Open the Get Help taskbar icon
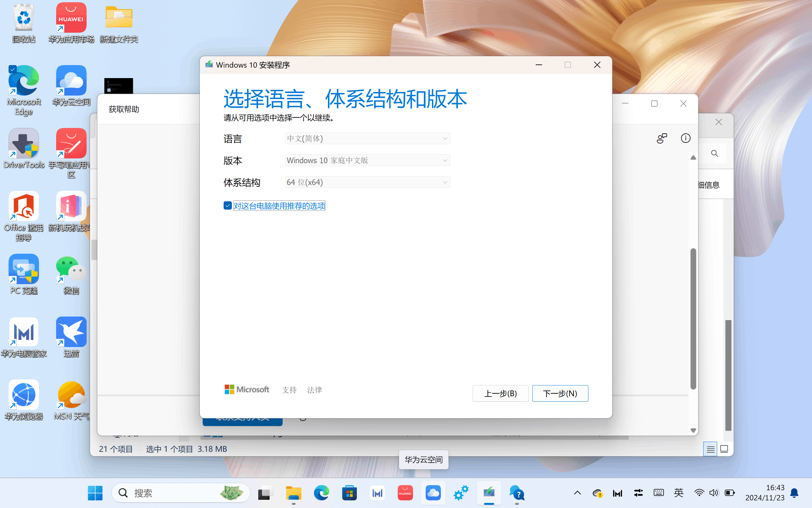The height and width of the screenshot is (508, 812). (x=517, y=493)
